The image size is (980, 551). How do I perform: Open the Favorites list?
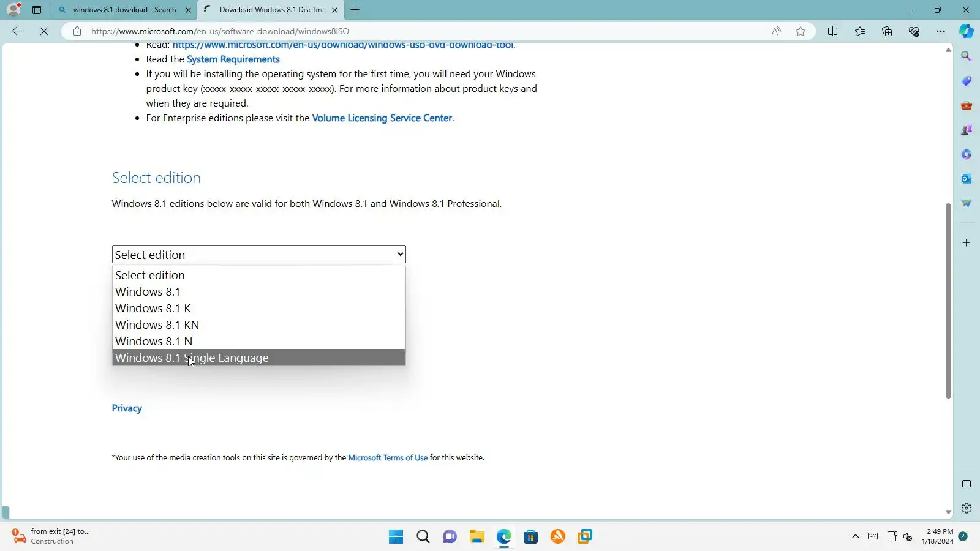click(860, 31)
